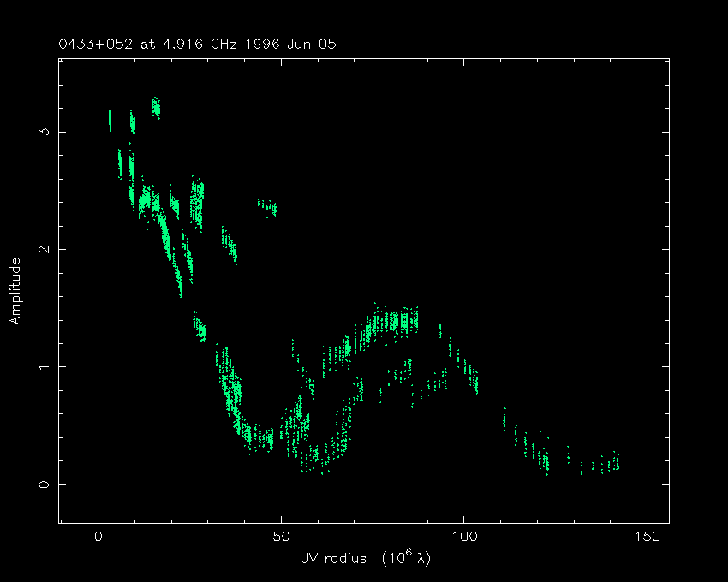Screen dimensions: 728x582
Task: Click the isolated data cluster near UV radius 46
Action: point(268,206)
